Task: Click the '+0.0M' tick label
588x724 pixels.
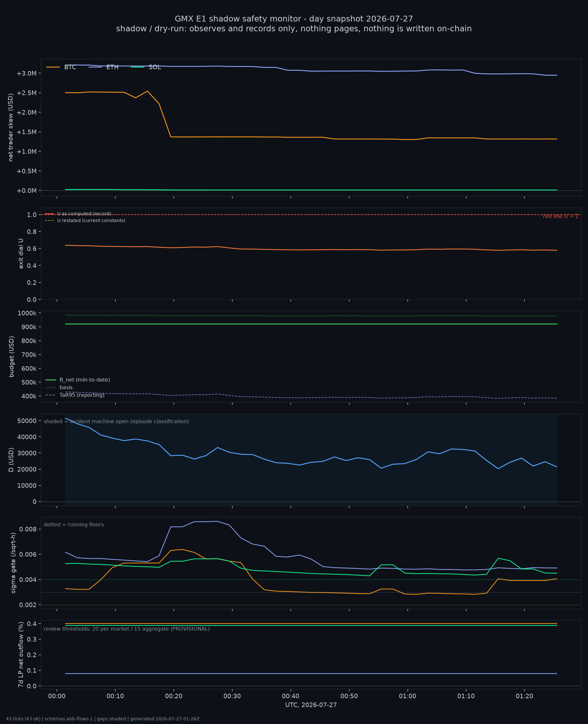Action: (26, 191)
